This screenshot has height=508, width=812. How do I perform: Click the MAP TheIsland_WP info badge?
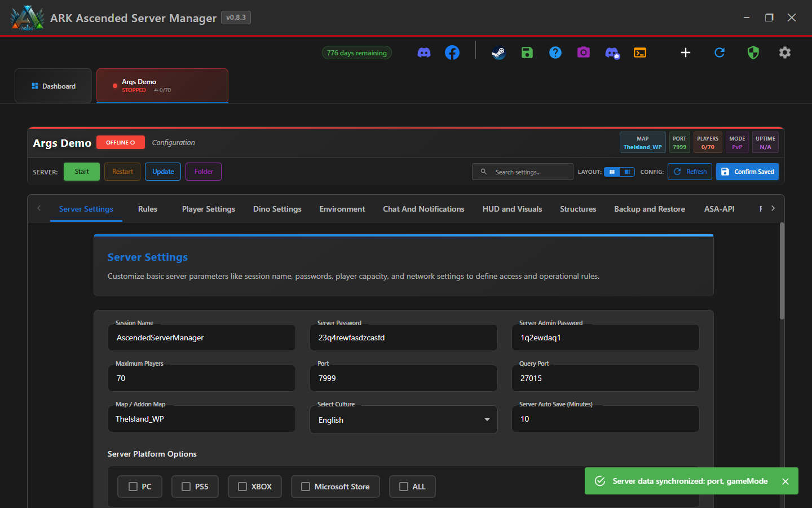point(643,142)
